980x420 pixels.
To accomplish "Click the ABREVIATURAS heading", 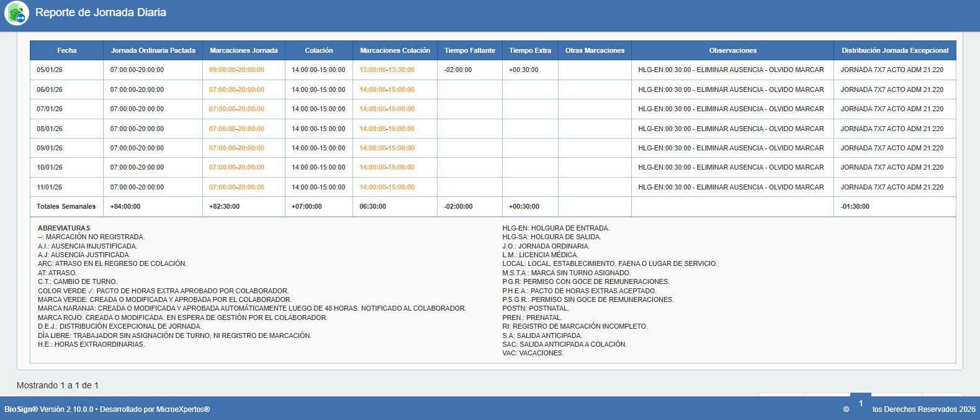I will point(64,228).
